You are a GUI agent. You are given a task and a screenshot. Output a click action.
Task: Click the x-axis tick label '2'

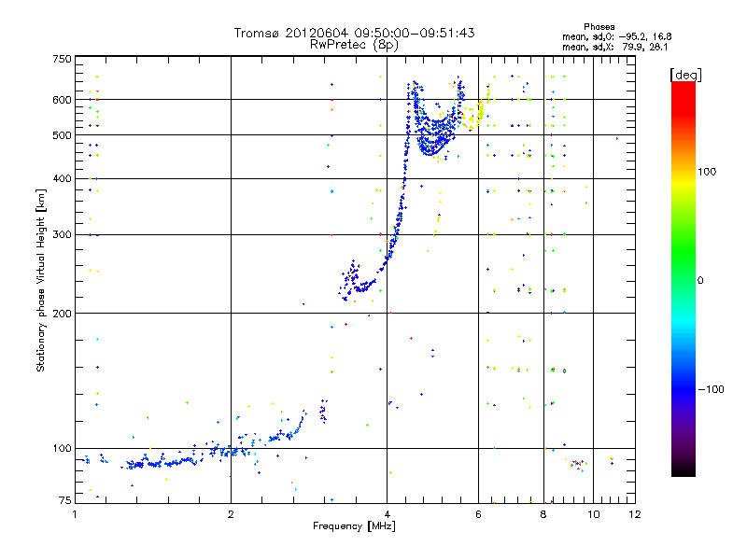pyautogui.click(x=231, y=514)
